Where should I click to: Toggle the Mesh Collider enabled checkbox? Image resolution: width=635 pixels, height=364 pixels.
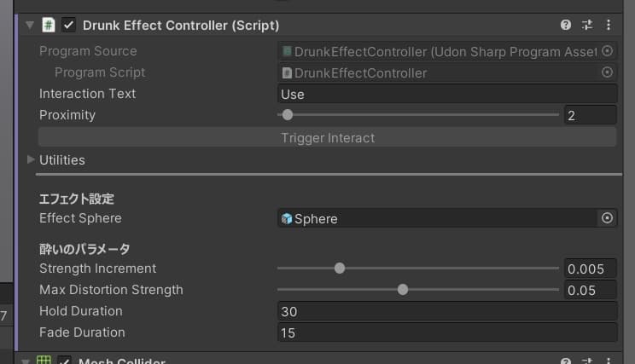pyautogui.click(x=65, y=360)
